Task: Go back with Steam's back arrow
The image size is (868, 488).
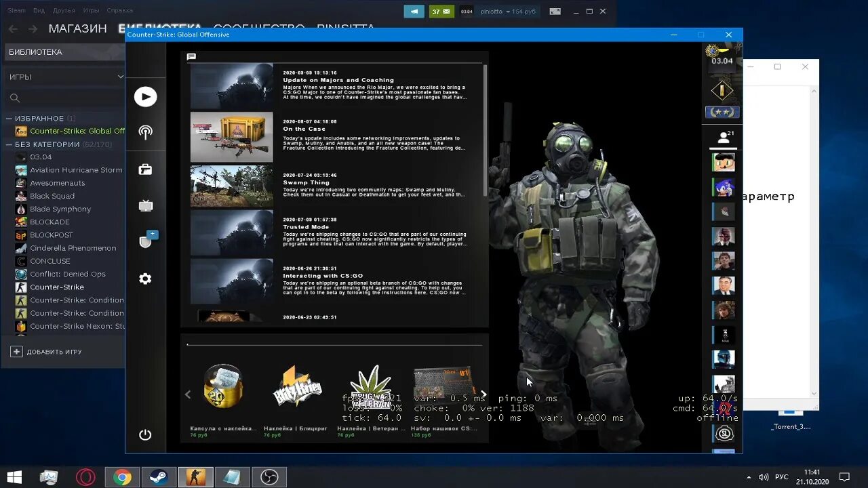Action: 14,28
